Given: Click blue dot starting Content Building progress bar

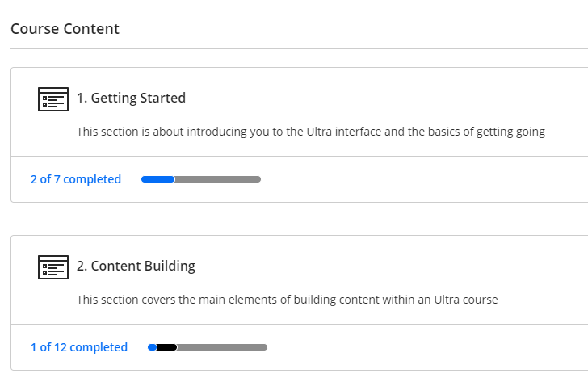Looking at the screenshot, I should 152,347.
